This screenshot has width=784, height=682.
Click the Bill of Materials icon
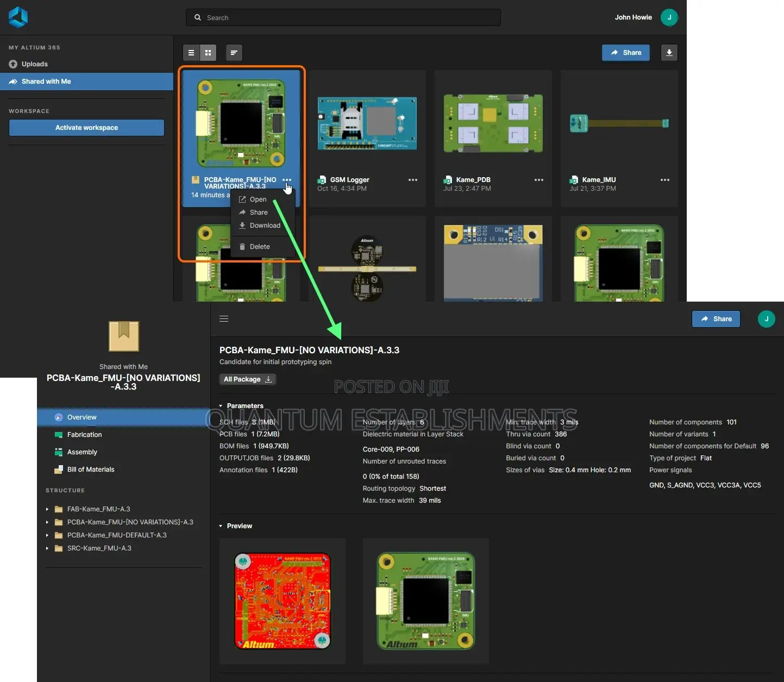tap(59, 470)
